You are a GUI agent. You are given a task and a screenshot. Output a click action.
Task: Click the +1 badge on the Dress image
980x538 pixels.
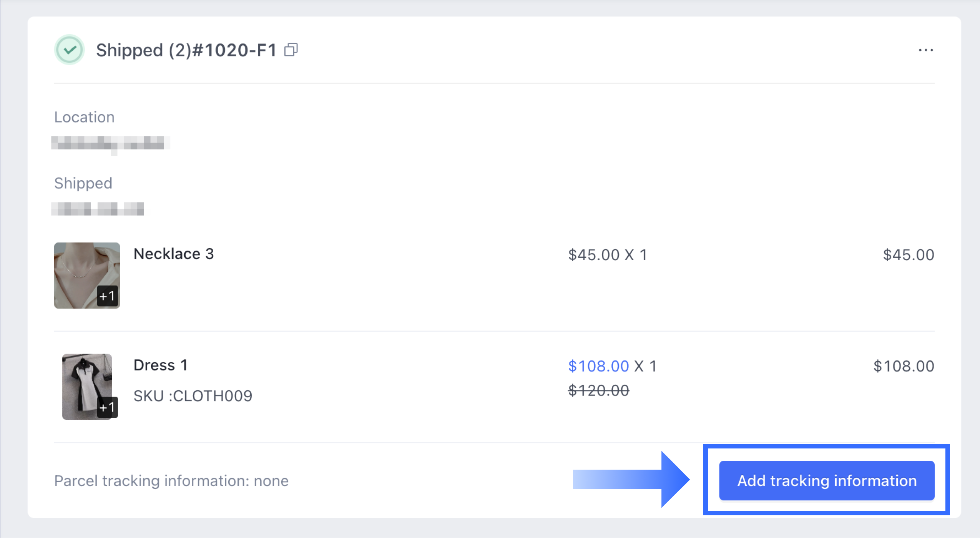(x=107, y=407)
